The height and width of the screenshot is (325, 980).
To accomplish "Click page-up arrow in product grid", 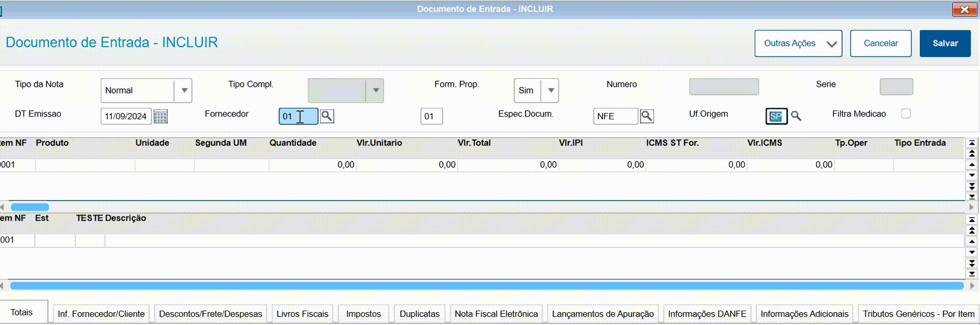I will [972, 153].
